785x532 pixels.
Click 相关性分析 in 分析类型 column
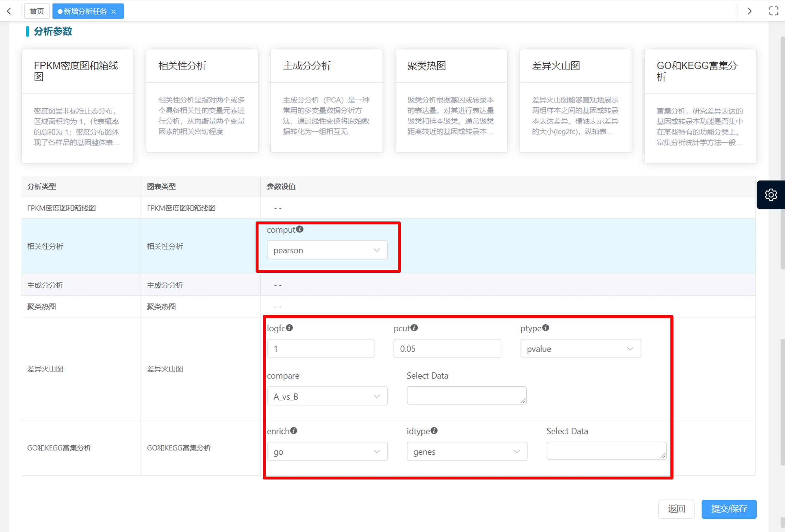click(45, 246)
